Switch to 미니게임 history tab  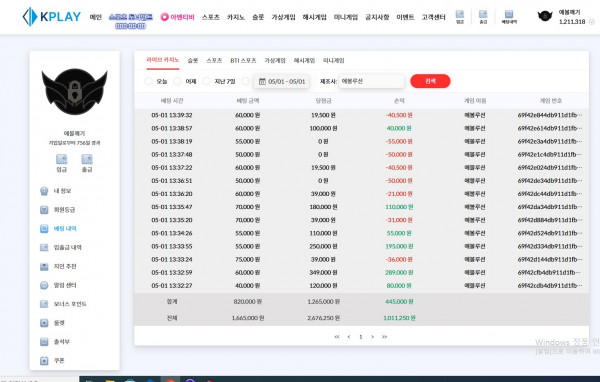tap(334, 60)
